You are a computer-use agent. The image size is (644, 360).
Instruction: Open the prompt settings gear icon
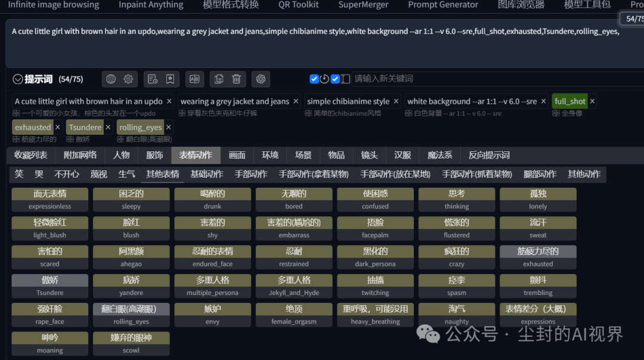point(128,79)
